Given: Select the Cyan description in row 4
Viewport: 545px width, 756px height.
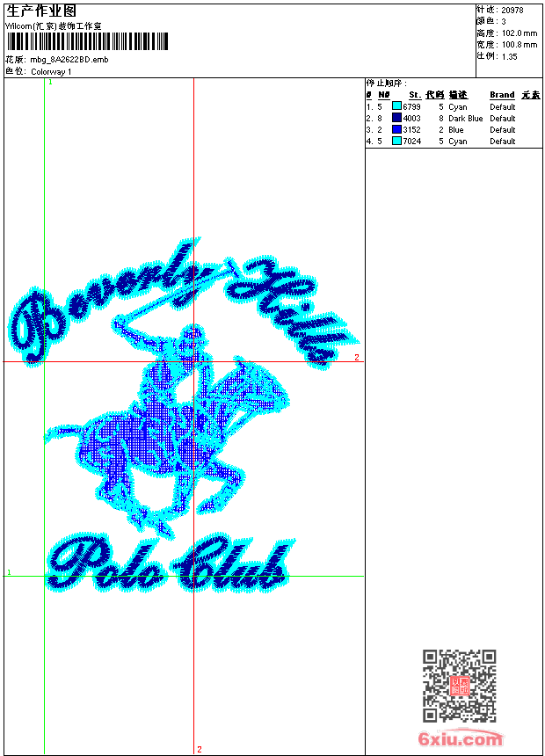Looking at the screenshot, I should (458, 142).
